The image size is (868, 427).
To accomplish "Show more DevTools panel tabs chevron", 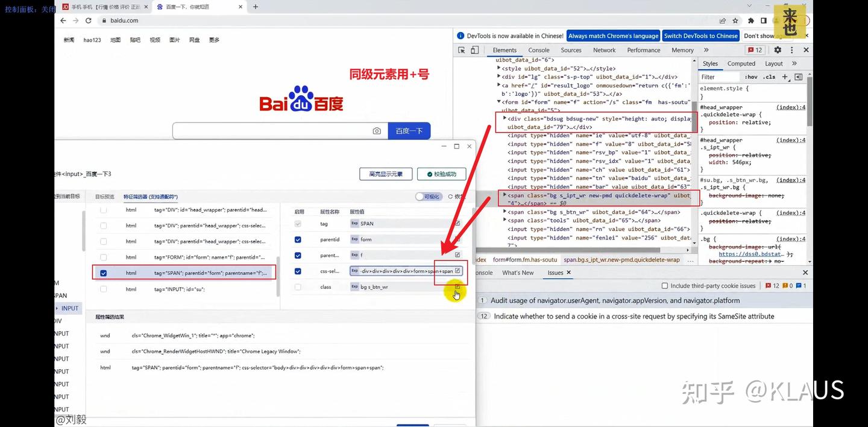I will pyautogui.click(x=706, y=50).
